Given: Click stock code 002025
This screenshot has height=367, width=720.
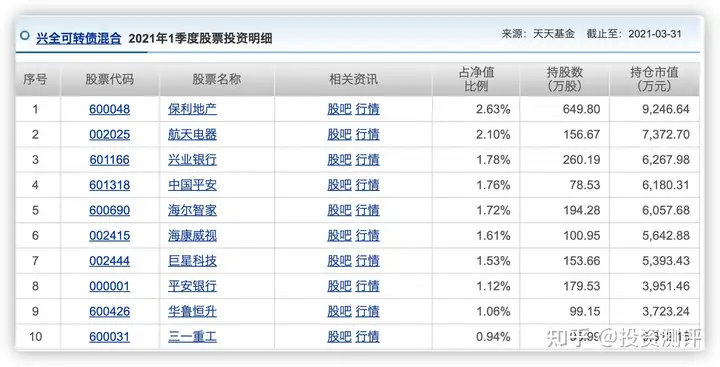Looking at the screenshot, I should point(110,135).
